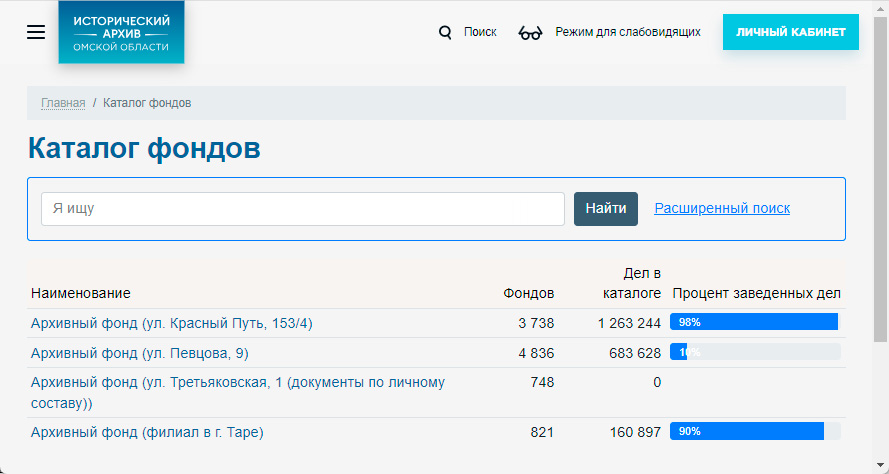Open Архивный фонд (ул. Красный Путь, 153/4)

click(172, 323)
